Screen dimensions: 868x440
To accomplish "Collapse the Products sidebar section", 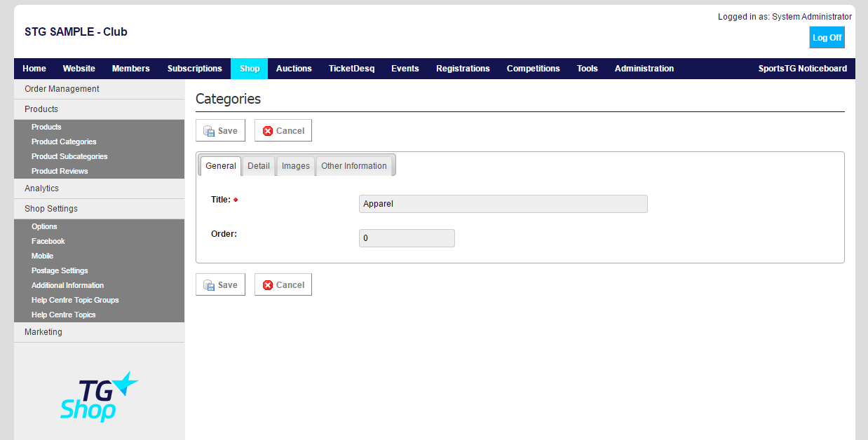I will pyautogui.click(x=99, y=109).
